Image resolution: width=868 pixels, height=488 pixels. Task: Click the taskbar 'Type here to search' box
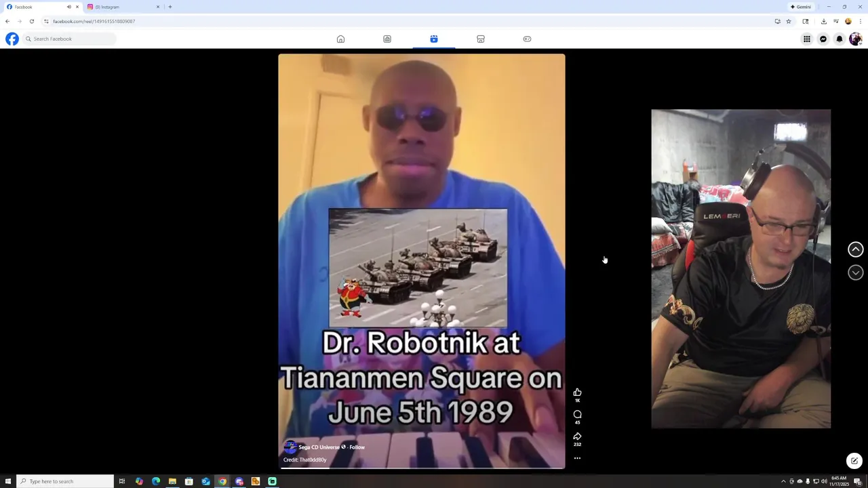[65, 481]
